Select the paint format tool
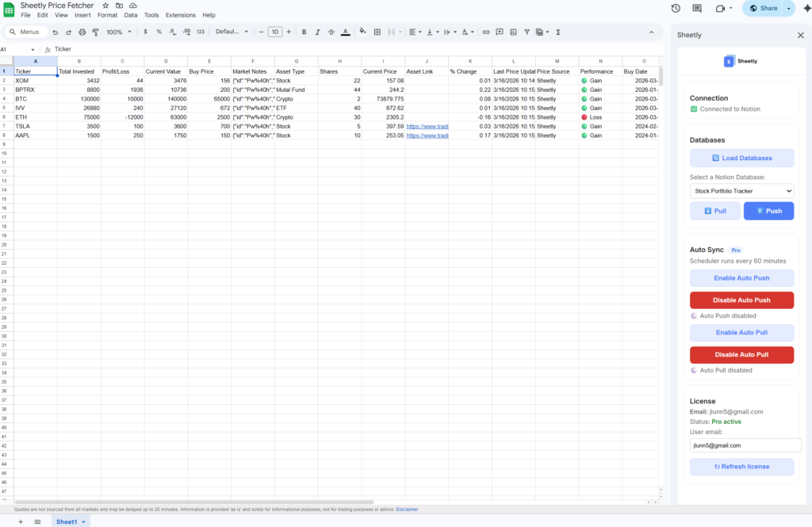The image size is (812, 527). pyautogui.click(x=96, y=32)
